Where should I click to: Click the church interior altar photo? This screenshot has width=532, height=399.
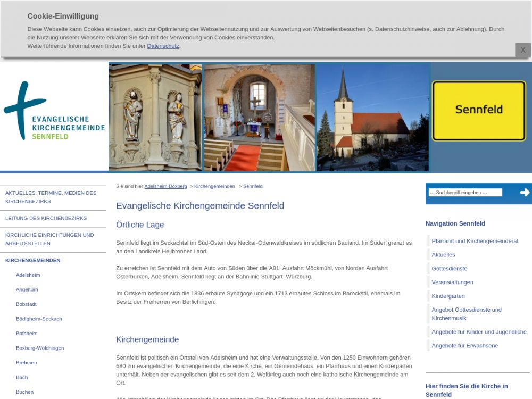[259, 118]
